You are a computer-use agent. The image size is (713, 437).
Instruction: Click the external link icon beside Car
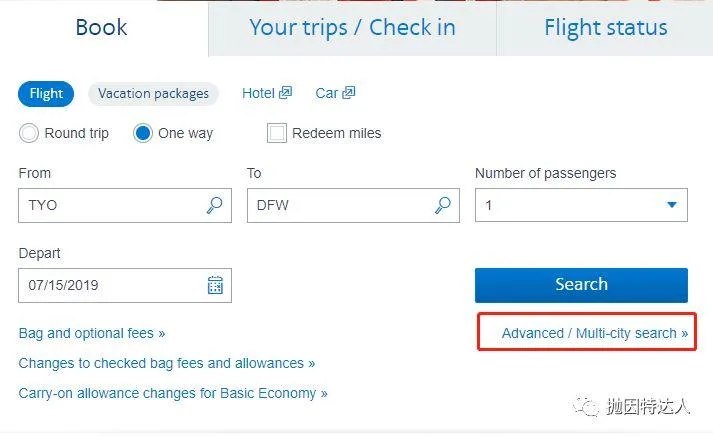point(348,93)
